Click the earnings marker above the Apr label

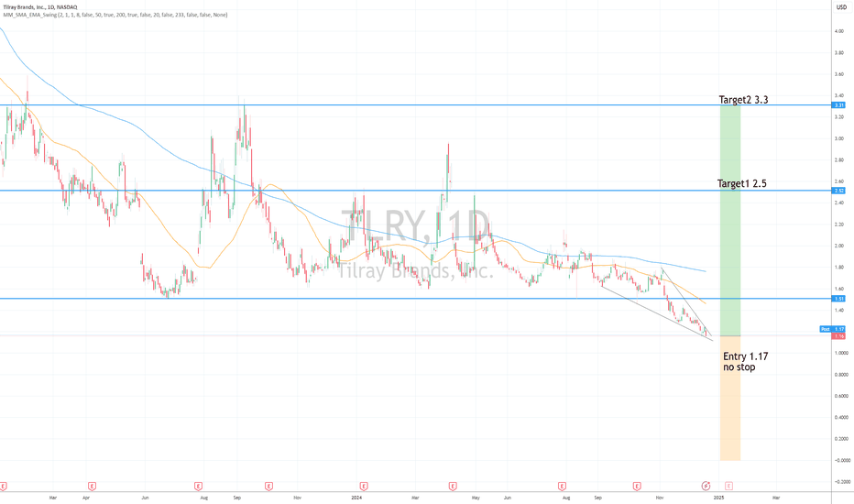pos(92,485)
